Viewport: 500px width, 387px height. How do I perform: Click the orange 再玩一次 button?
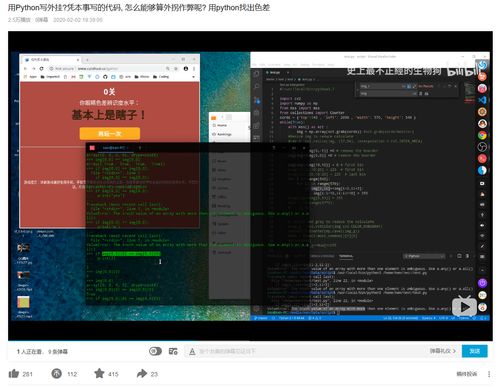pyautogui.click(x=110, y=134)
